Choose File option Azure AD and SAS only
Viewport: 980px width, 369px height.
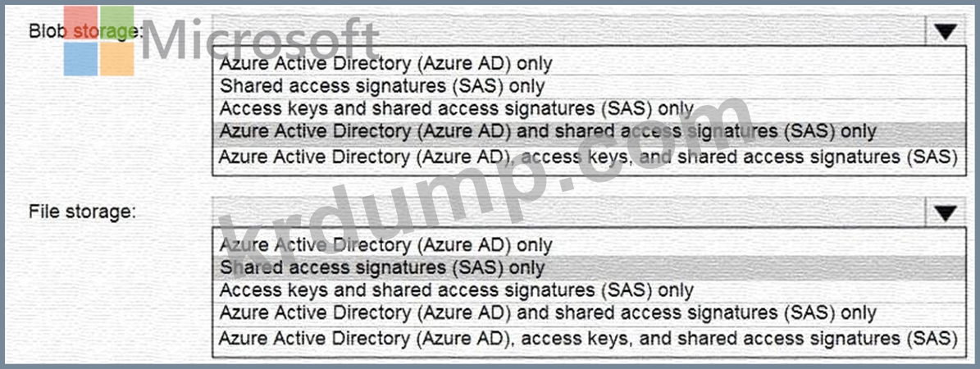[548, 313]
